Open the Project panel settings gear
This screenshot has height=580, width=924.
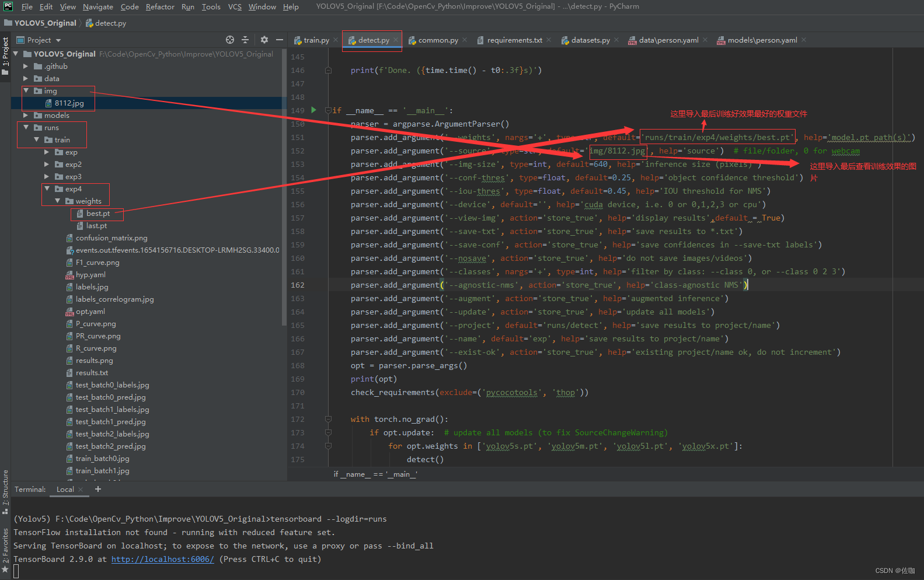click(x=264, y=40)
